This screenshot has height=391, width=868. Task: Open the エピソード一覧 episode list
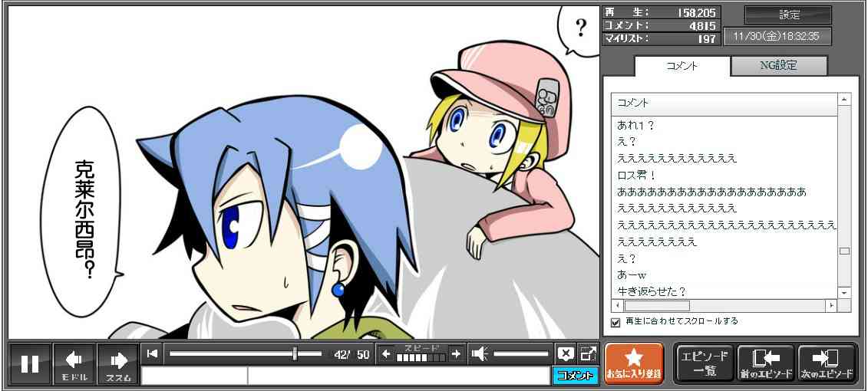704,363
